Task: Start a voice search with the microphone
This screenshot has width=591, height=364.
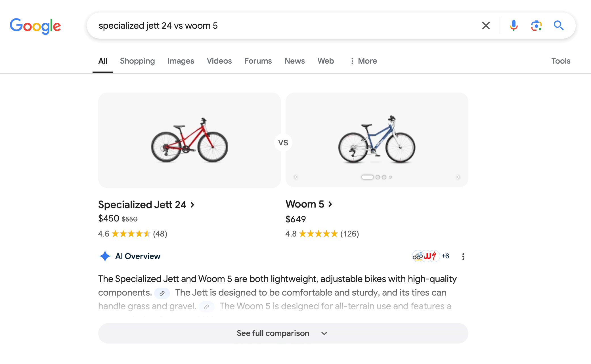Action: pyautogui.click(x=513, y=26)
